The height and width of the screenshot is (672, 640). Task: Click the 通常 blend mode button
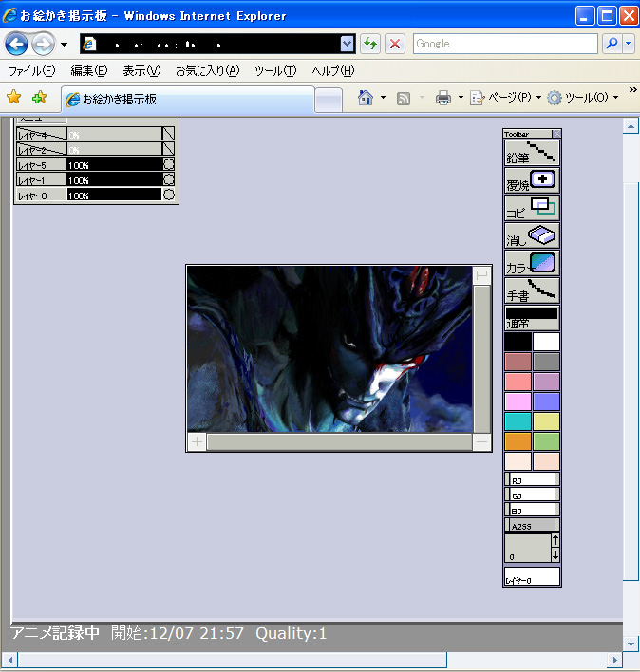532,318
